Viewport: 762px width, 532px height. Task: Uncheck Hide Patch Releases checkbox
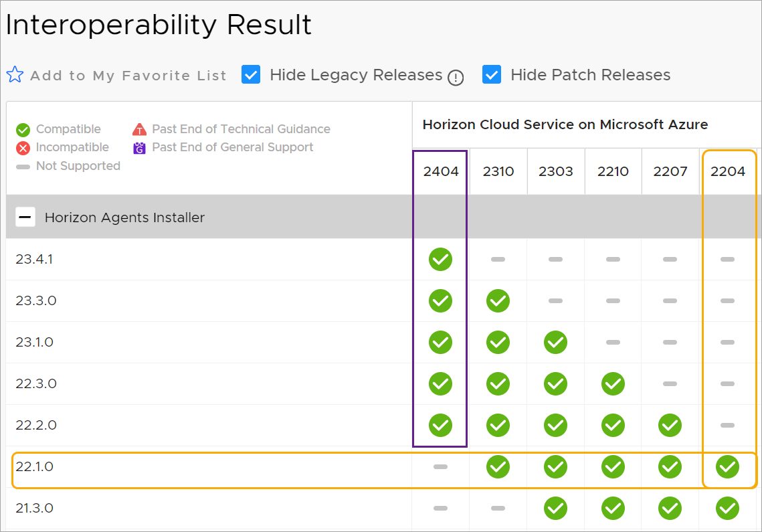pos(491,74)
